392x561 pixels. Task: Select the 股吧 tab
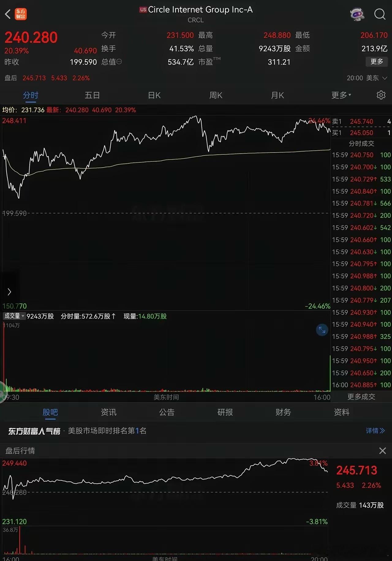click(50, 412)
